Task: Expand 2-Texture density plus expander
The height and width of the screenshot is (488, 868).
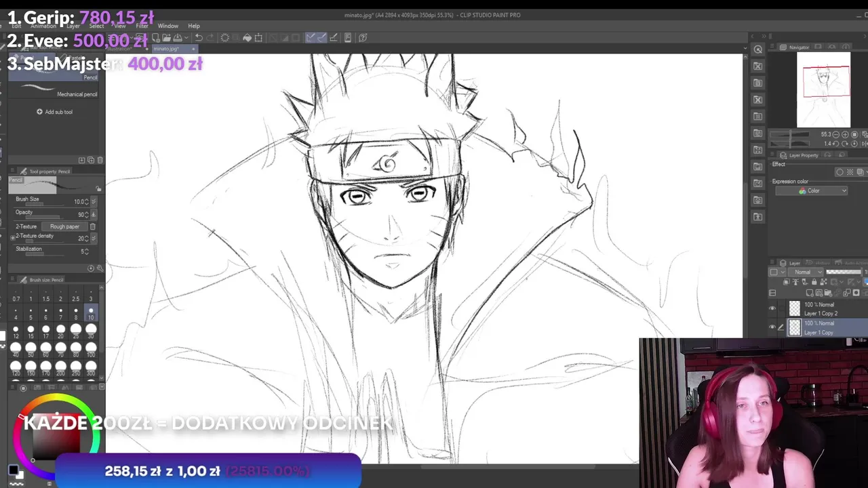Action: [x=12, y=238]
